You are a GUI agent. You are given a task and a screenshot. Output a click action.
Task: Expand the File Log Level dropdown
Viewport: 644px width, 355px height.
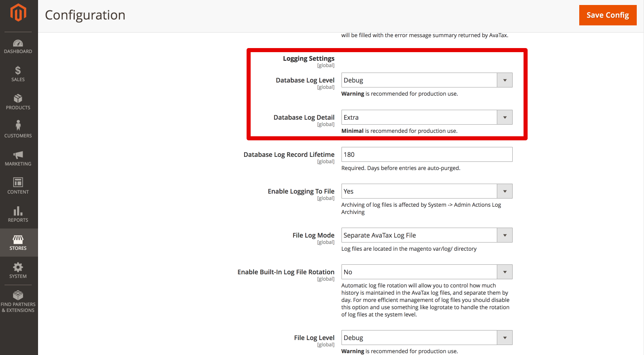427,338
